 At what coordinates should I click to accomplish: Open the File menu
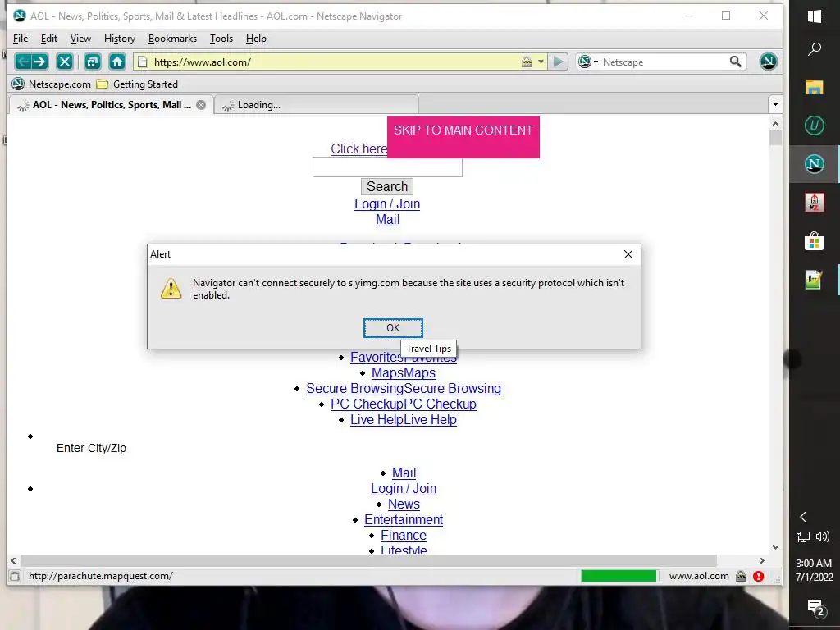click(x=21, y=39)
